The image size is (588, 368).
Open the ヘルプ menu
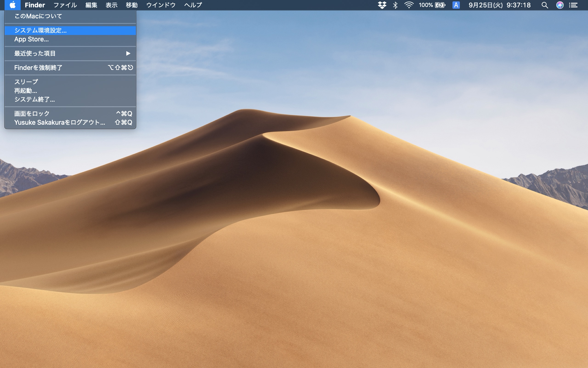(x=193, y=5)
